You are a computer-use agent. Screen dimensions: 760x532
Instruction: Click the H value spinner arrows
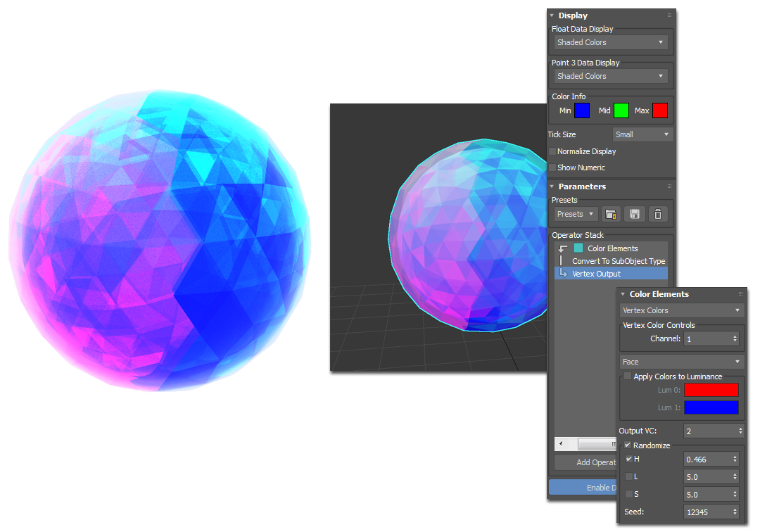point(735,460)
